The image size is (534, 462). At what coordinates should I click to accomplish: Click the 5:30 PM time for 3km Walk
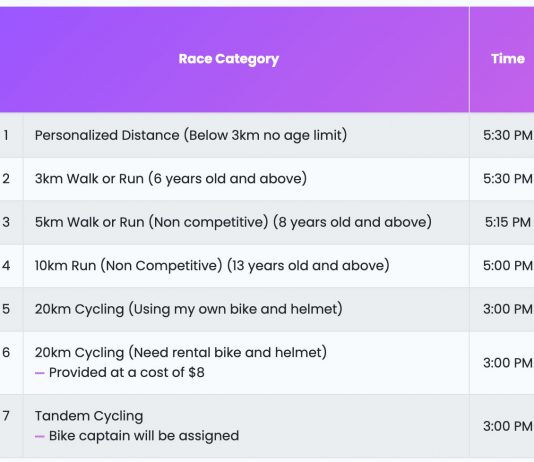point(507,179)
